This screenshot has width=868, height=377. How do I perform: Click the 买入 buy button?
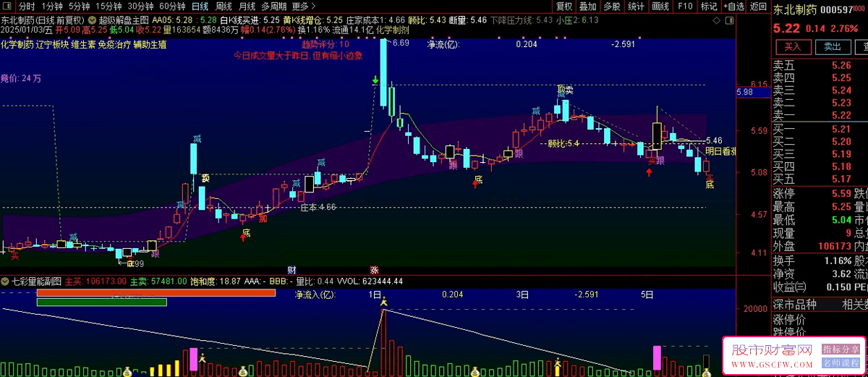[793, 47]
